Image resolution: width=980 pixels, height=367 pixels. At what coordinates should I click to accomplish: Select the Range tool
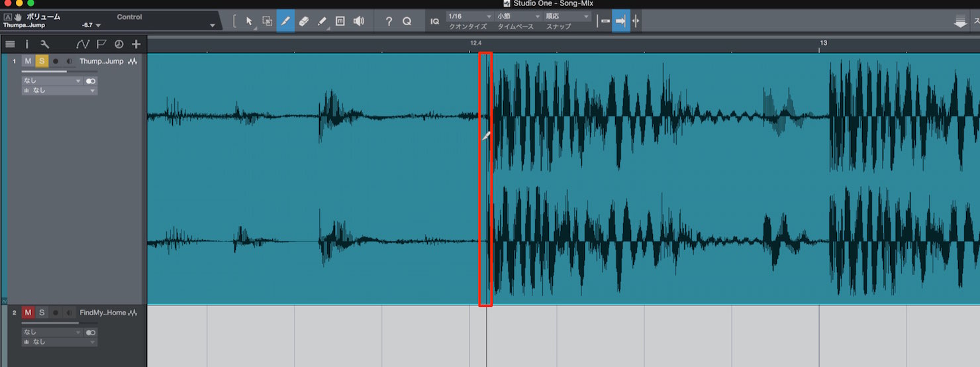tap(268, 21)
